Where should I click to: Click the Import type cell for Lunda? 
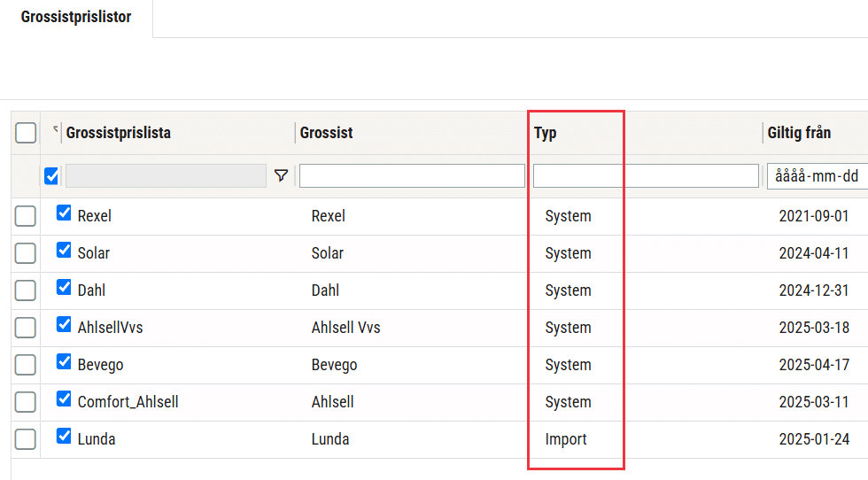point(566,439)
